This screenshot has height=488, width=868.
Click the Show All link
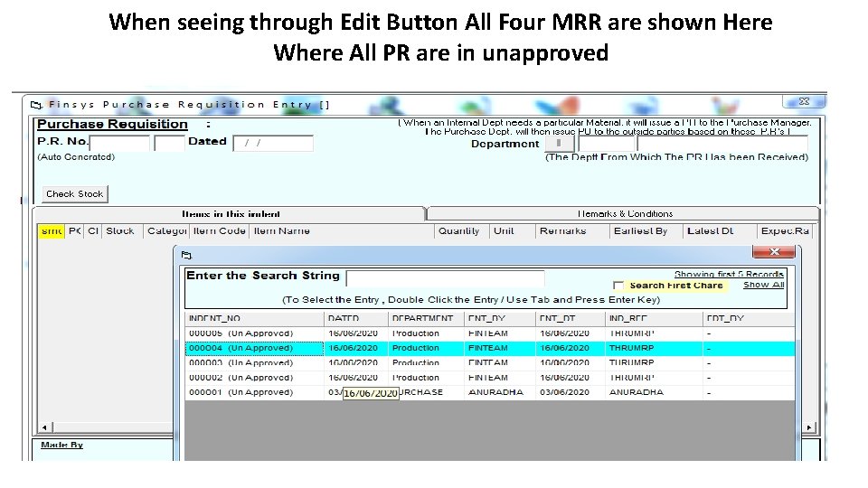[763, 285]
